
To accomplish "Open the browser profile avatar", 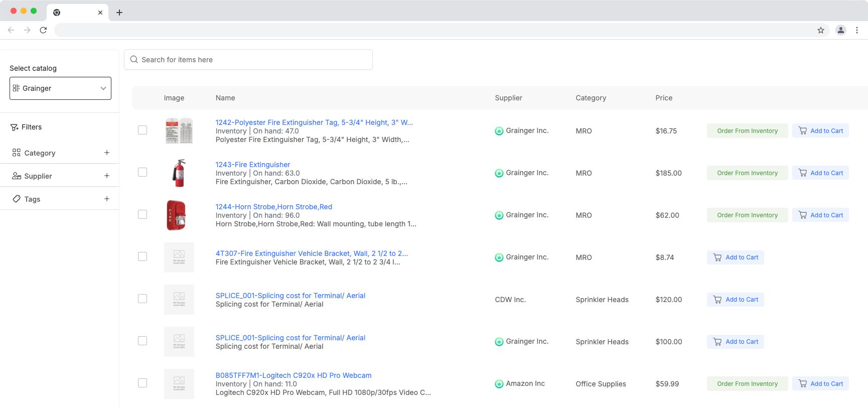I will [x=841, y=30].
